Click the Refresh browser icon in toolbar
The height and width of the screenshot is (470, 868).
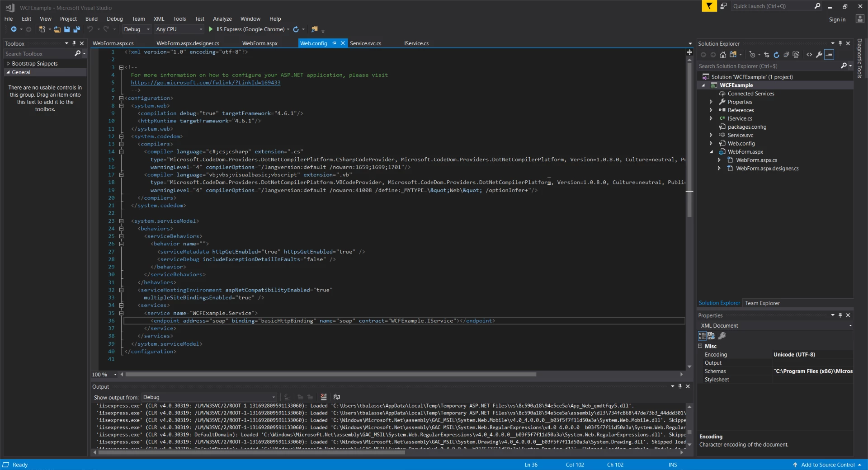[x=296, y=29]
